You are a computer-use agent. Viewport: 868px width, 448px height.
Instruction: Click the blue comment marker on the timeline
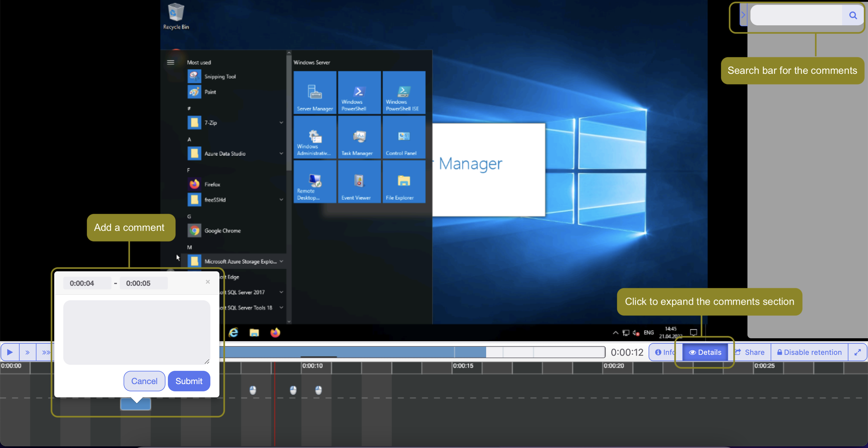point(135,404)
